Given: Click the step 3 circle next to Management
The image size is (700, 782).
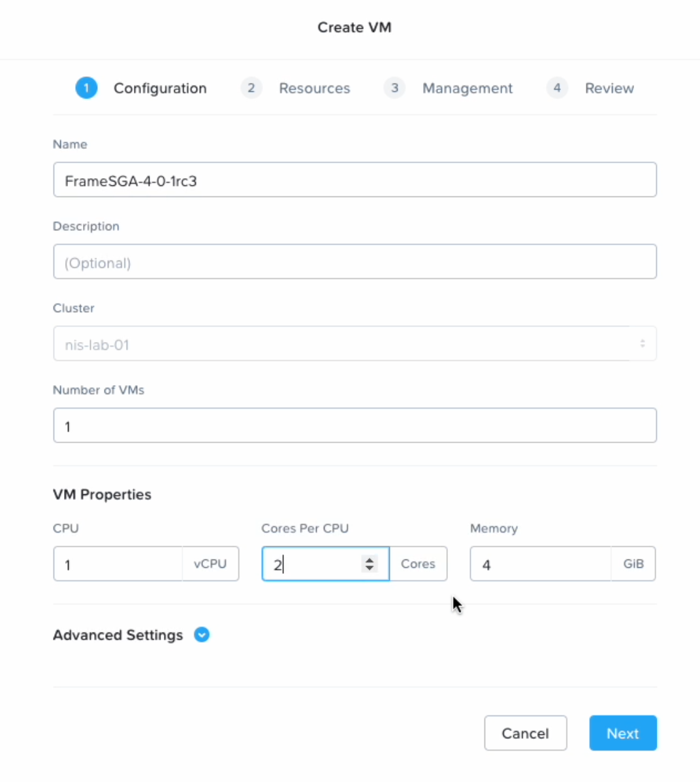Looking at the screenshot, I should coord(394,87).
